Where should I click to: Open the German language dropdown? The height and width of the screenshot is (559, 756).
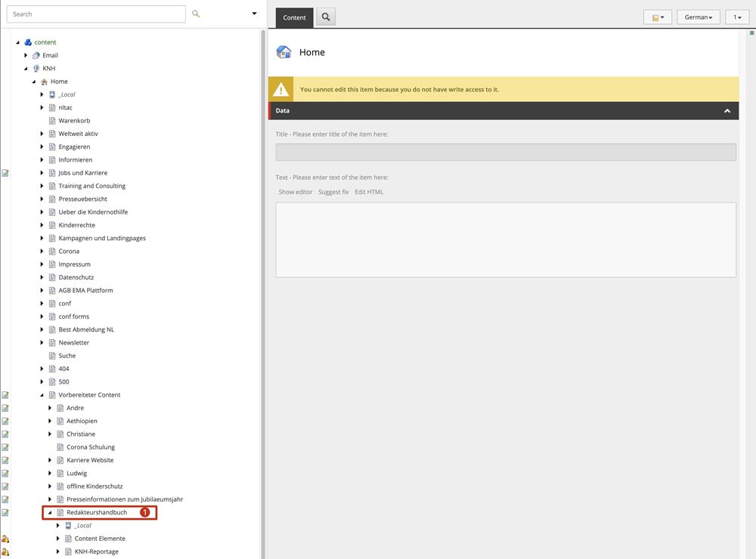pyautogui.click(x=698, y=17)
